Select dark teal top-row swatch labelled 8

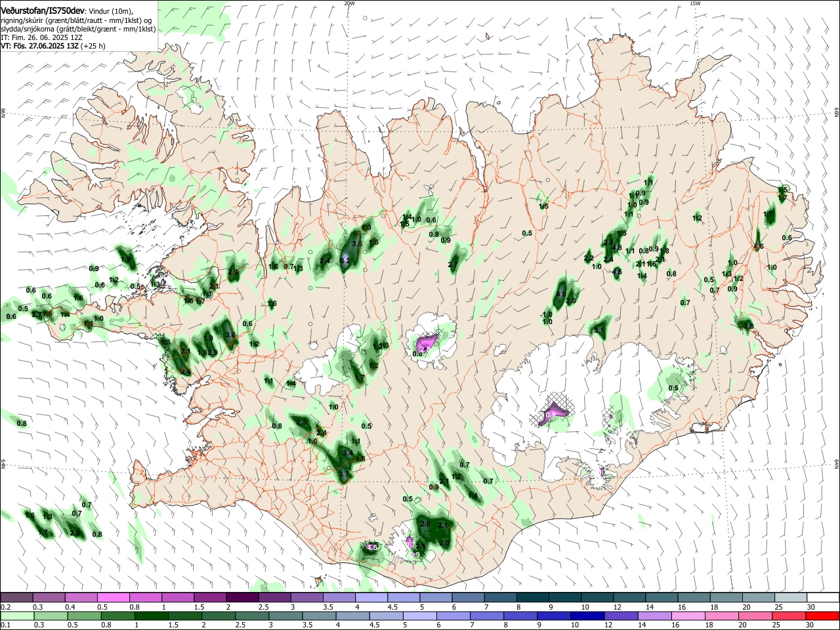532,597
